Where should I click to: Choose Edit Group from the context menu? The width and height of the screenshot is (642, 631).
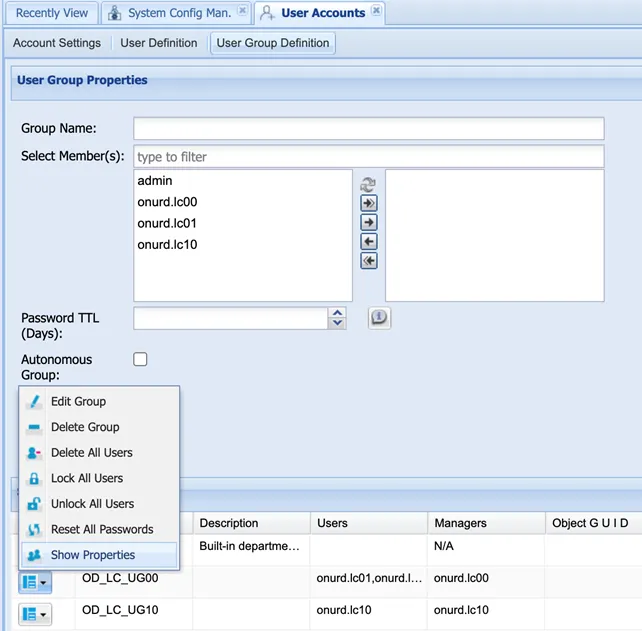[99, 401]
